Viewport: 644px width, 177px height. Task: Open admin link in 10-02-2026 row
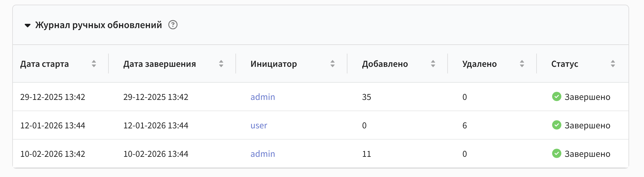263,154
